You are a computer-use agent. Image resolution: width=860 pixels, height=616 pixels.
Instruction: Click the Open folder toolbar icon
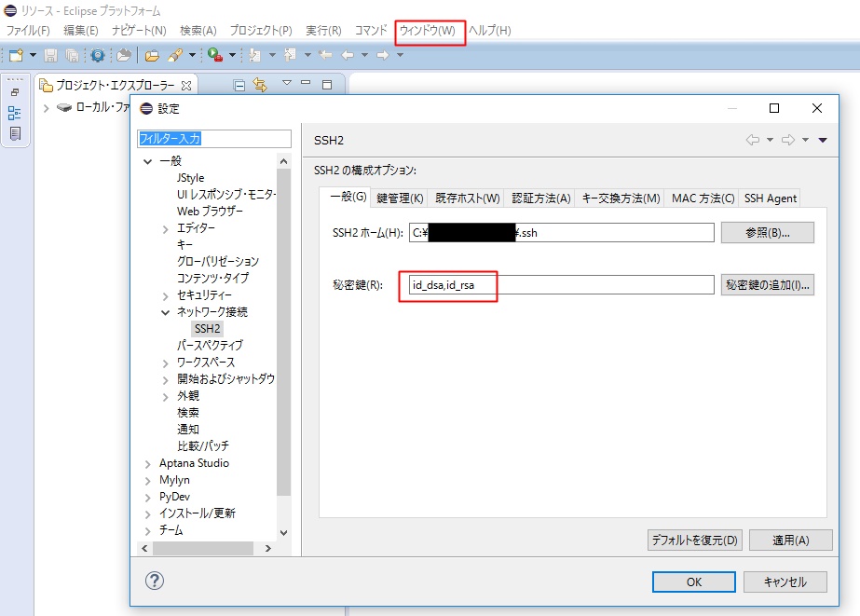151,55
